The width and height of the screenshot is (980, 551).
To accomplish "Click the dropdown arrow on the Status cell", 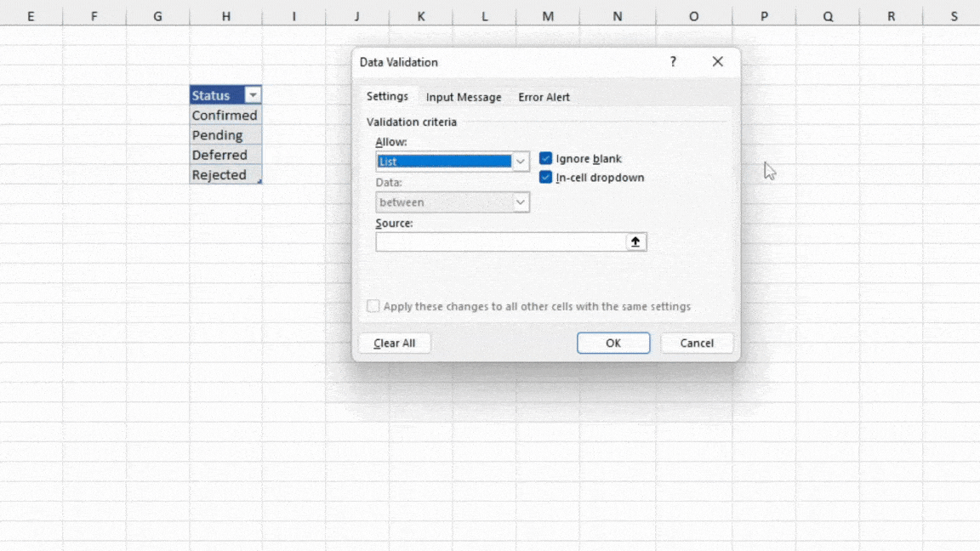I will tap(253, 94).
